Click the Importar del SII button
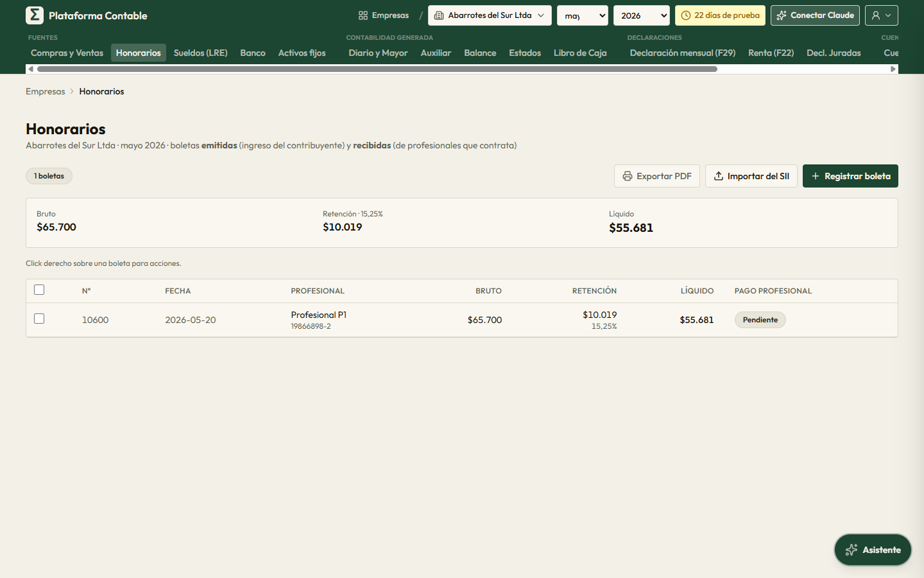The height and width of the screenshot is (578, 924). 751,176
